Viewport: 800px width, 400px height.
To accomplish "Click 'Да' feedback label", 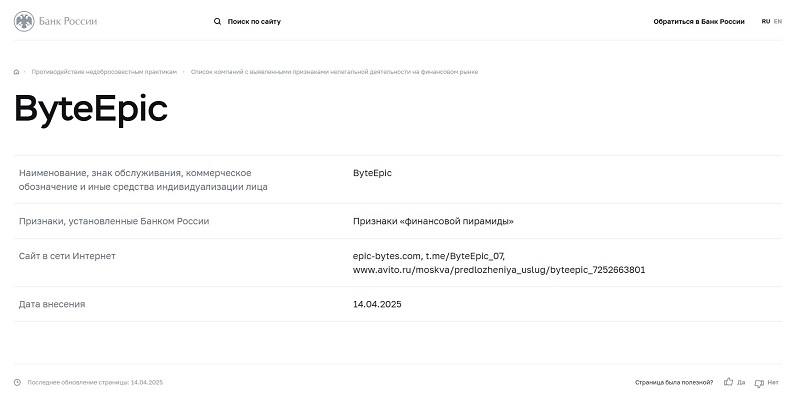I will 741,382.
